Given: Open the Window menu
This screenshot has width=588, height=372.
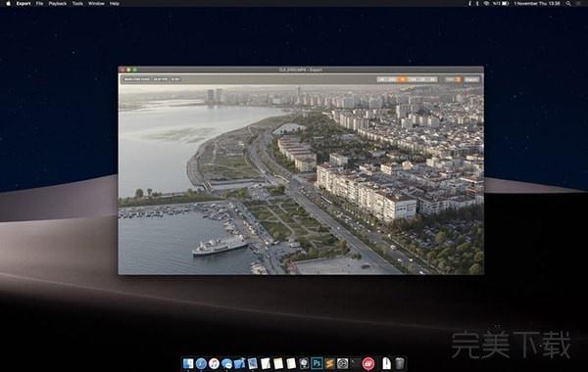Looking at the screenshot, I should click(x=96, y=3).
